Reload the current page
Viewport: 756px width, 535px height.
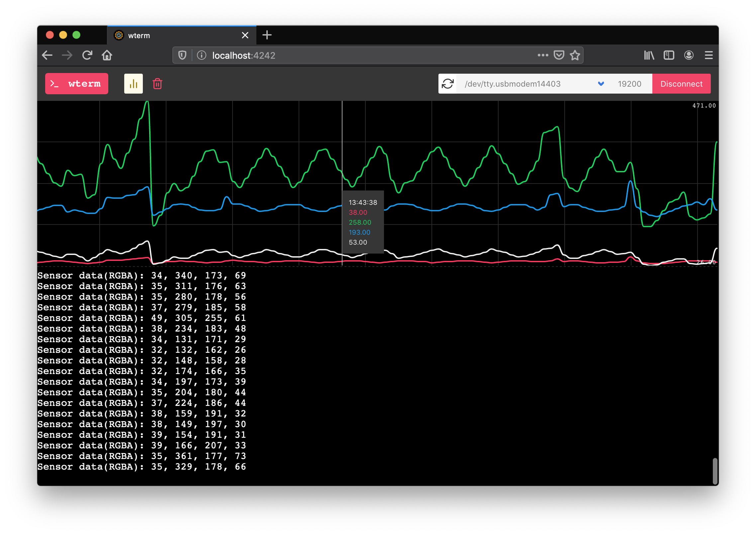[x=87, y=55]
